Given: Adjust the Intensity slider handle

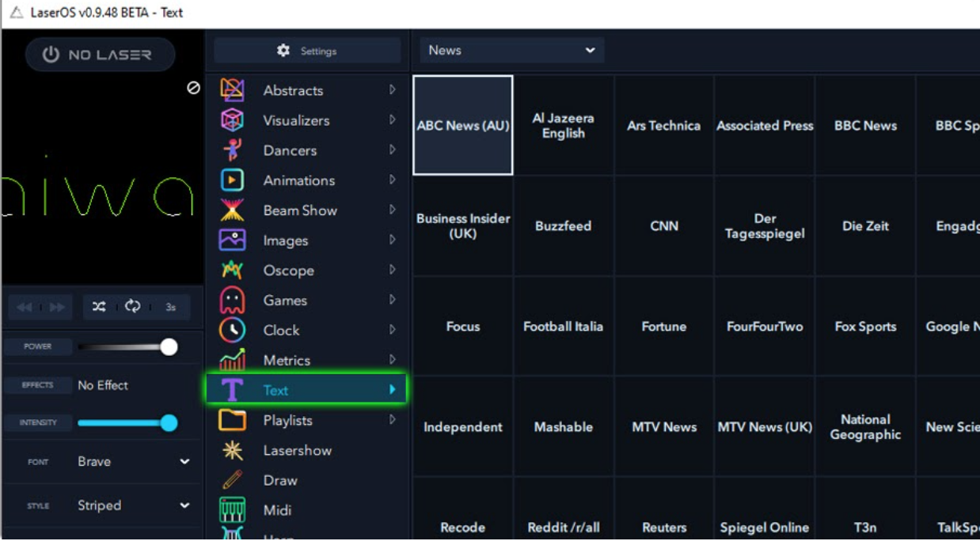Looking at the screenshot, I should pyautogui.click(x=169, y=423).
